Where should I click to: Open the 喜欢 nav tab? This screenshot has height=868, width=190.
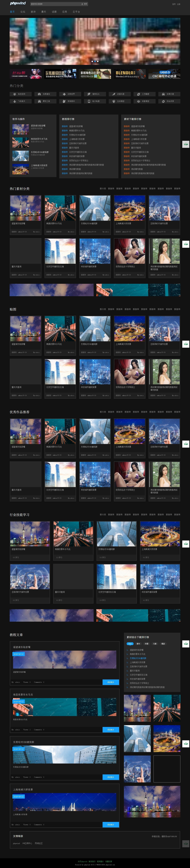[44, 12]
